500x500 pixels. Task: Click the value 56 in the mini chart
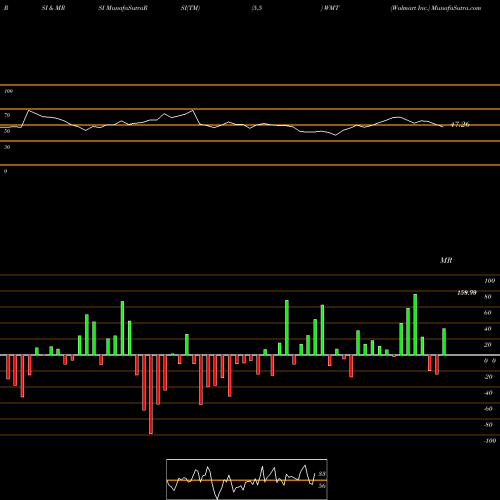coord(322,486)
